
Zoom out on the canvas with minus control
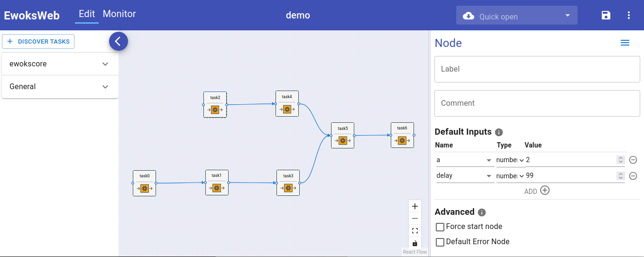point(415,219)
